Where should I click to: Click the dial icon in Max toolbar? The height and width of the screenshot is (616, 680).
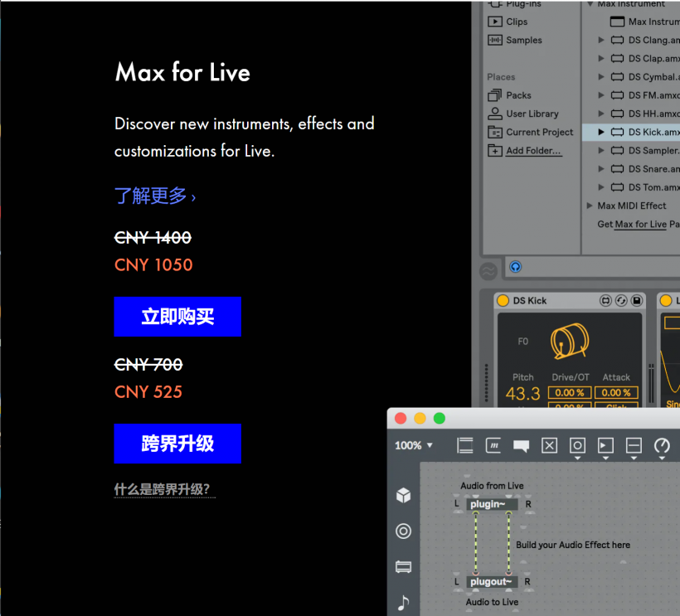coord(662,445)
